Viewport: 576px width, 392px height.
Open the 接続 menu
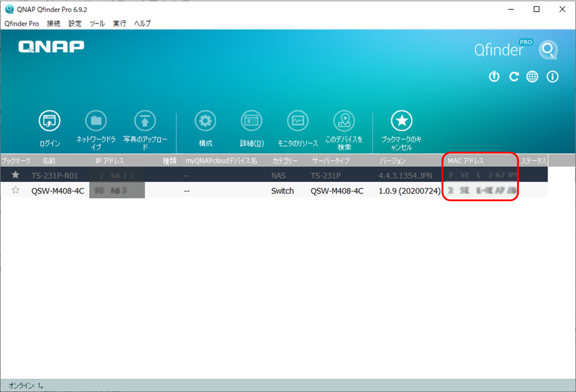pos(53,23)
